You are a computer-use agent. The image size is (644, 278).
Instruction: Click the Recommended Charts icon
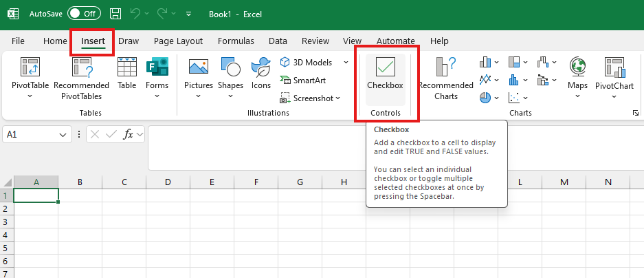[446, 67]
